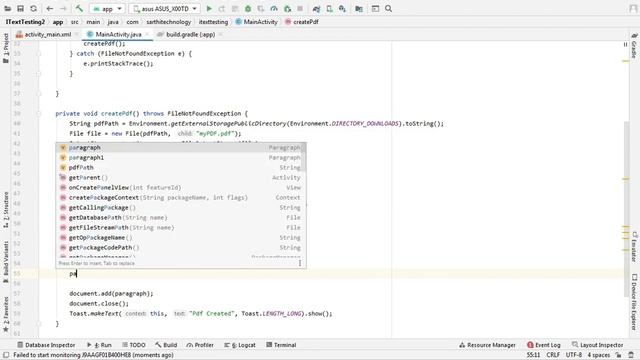Open the Terminal tool window
Screen dimensions: 640x360
pos(281,345)
